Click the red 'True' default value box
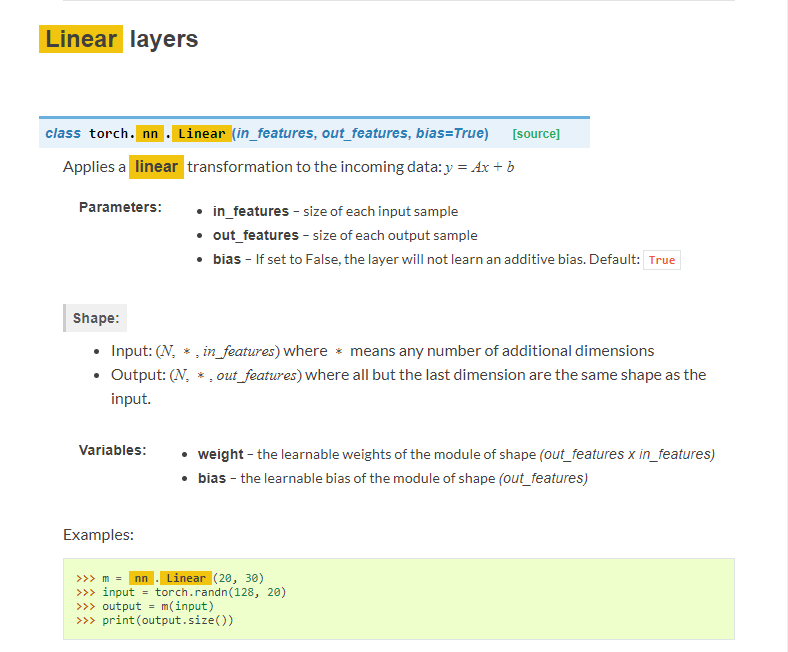The image size is (788, 652). click(662, 260)
